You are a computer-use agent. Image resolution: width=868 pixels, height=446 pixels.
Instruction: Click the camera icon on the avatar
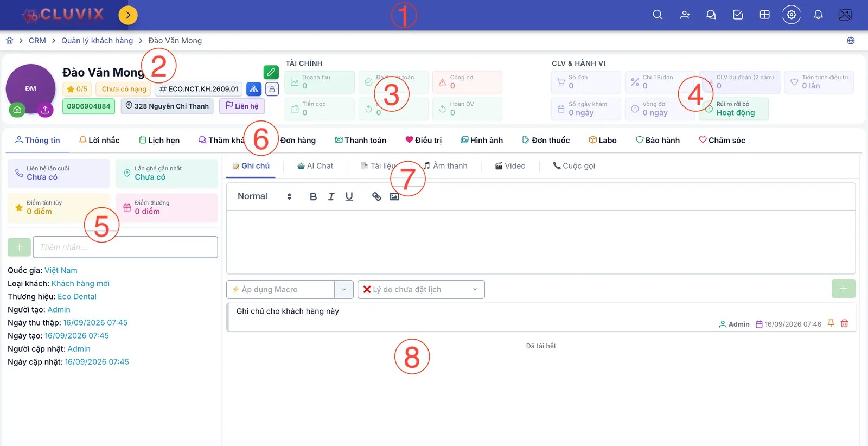click(17, 110)
